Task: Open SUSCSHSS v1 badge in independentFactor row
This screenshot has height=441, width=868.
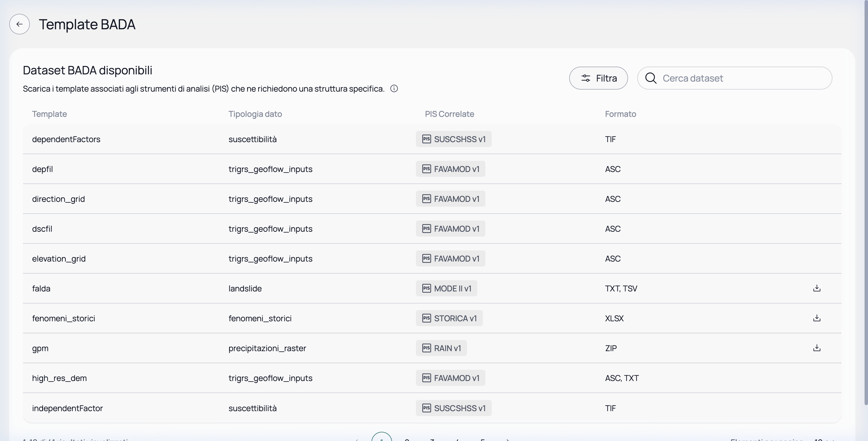Action: point(454,408)
